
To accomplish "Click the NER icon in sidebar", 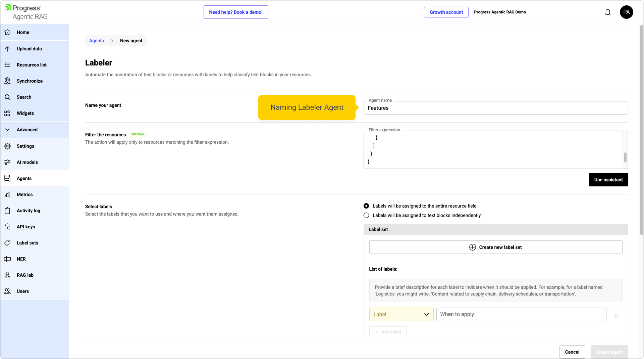I will coord(7,259).
